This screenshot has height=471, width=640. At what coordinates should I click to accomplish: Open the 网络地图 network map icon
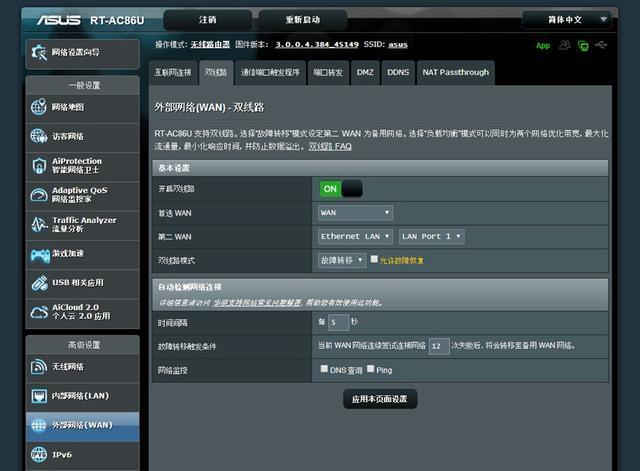click(x=39, y=107)
